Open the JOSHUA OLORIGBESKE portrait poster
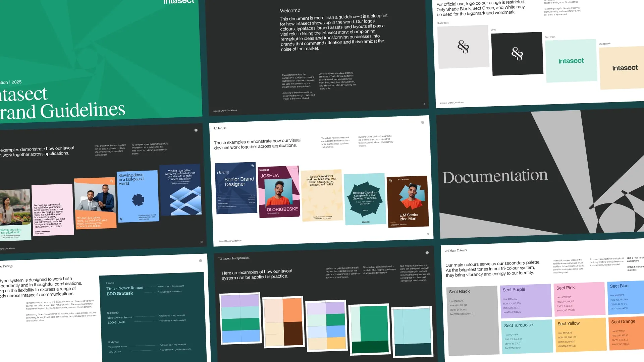Image resolution: width=644 pixels, height=362 pixels. (x=279, y=192)
